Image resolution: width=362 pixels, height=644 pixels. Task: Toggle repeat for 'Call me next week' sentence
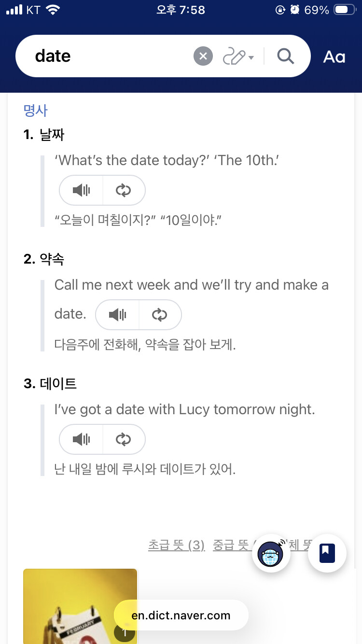point(160,315)
